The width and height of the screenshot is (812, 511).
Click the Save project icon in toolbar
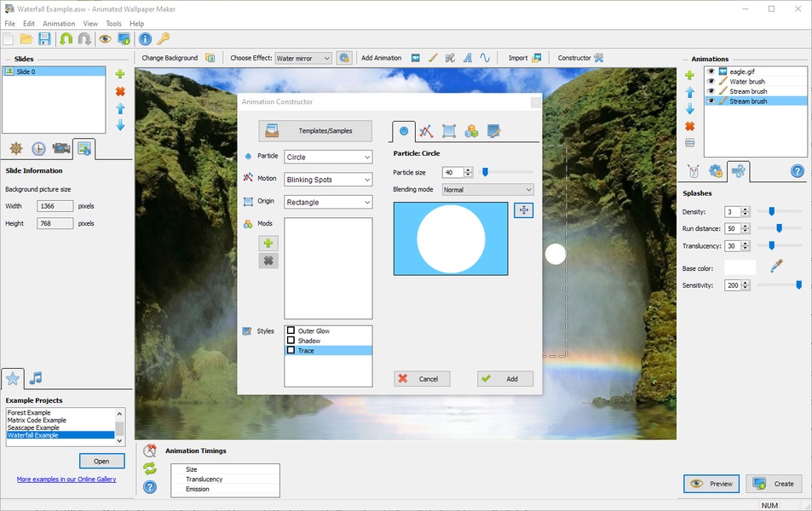[44, 39]
